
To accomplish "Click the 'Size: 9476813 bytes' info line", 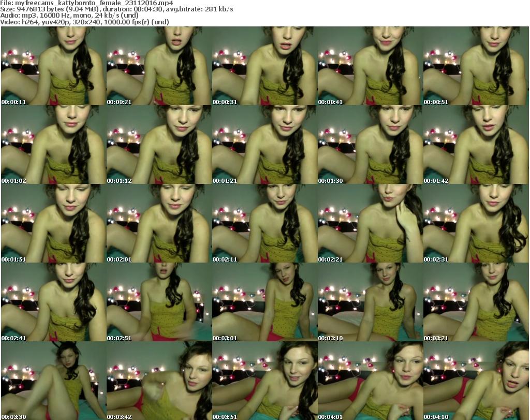I will 116,9.
